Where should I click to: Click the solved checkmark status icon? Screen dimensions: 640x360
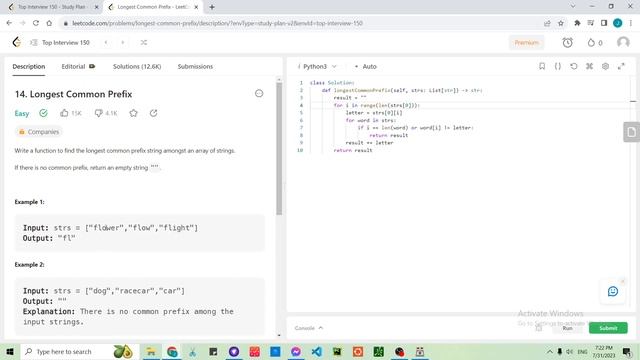pyautogui.click(x=43, y=113)
